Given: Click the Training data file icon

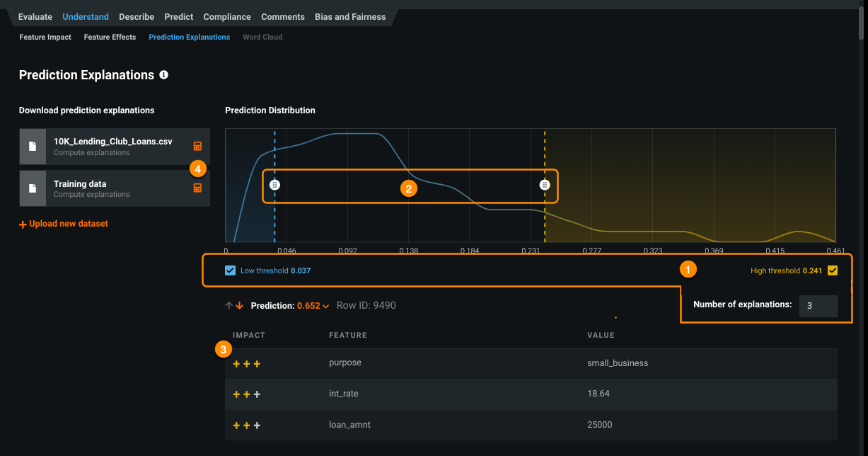Looking at the screenshot, I should 33,188.
